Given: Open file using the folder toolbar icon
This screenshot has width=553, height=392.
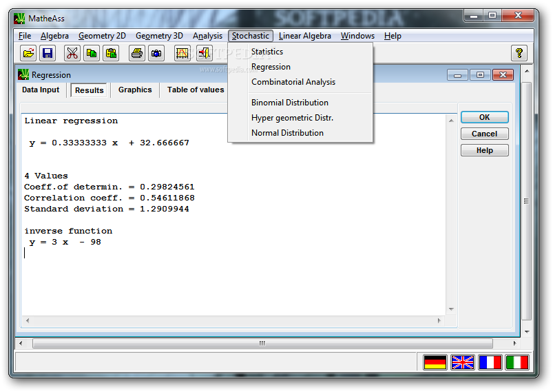Looking at the screenshot, I should coord(28,53).
